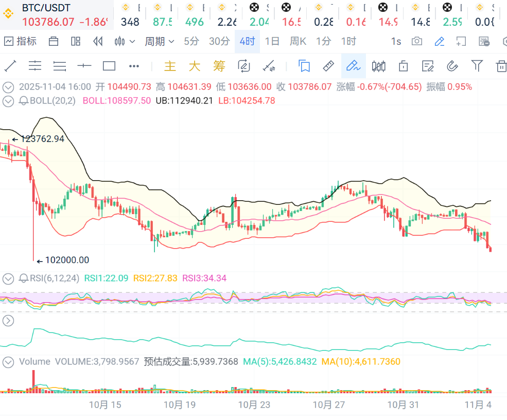The image size is (507, 420).
Task: Toggle the BOLL indicator alert bell
Action: pos(24,101)
